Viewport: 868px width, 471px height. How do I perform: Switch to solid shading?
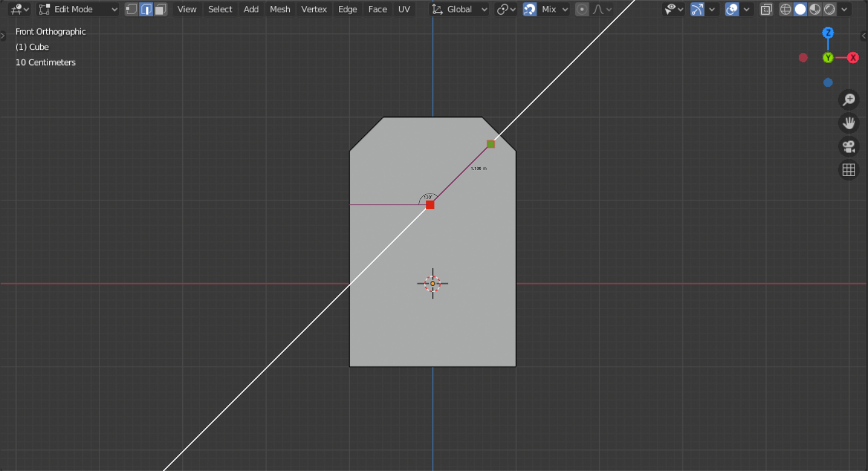[800, 9]
